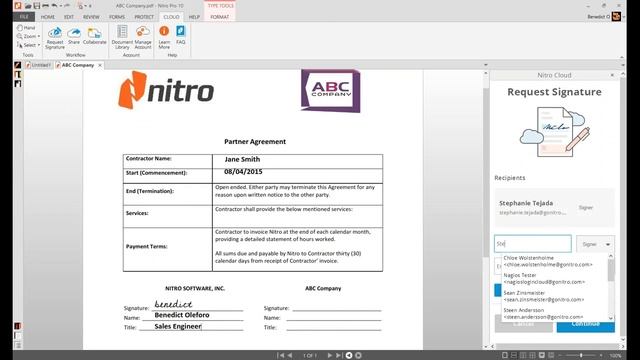Image resolution: width=640 pixels, height=360 pixels.
Task: Close the ABC Company document tab
Action: (100, 65)
